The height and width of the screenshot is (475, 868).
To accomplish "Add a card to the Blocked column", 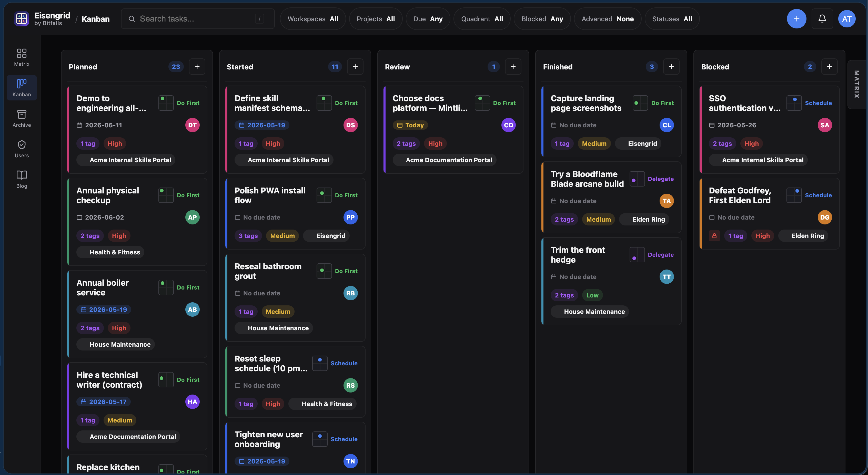I will (x=829, y=67).
